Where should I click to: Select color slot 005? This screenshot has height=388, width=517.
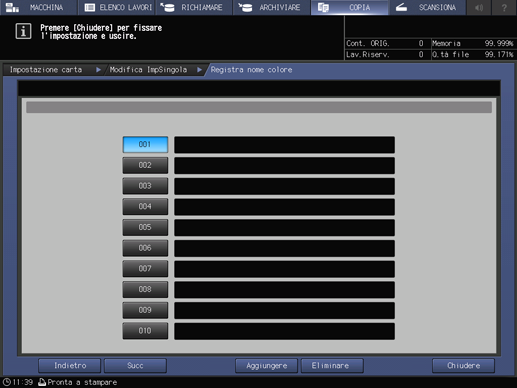[145, 227]
